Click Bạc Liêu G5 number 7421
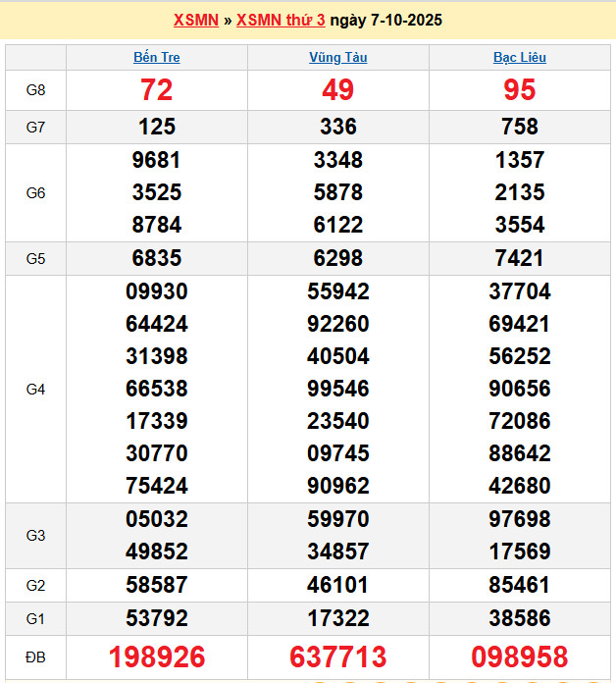The width and height of the screenshot is (616, 683). pos(519,258)
